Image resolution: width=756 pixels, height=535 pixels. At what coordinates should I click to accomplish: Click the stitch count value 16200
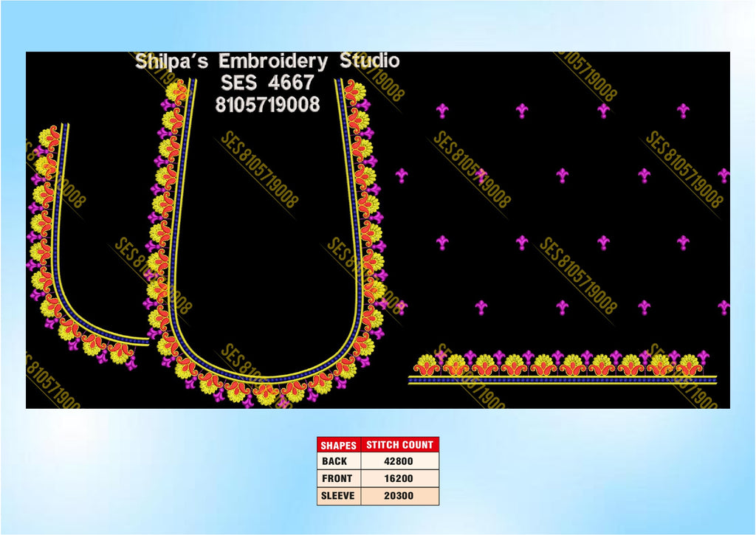point(398,479)
